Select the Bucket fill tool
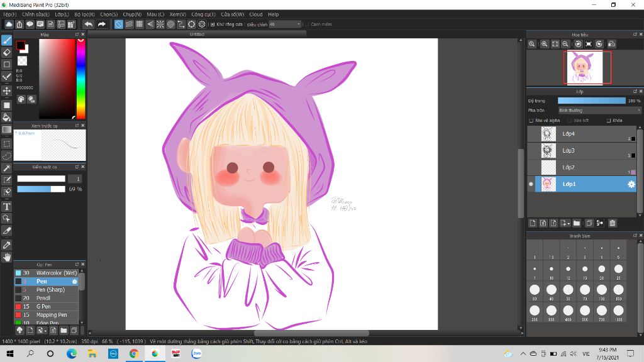 coord(7,117)
